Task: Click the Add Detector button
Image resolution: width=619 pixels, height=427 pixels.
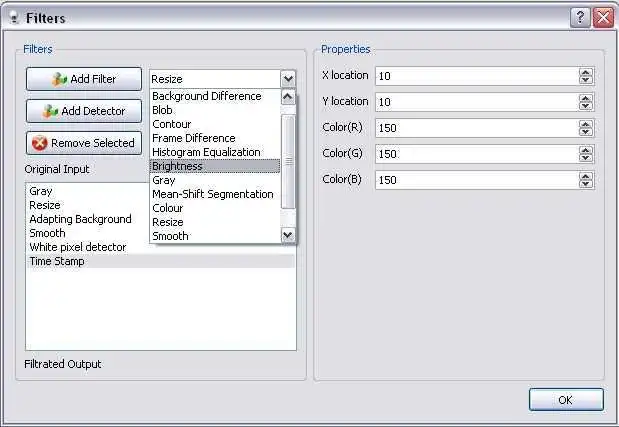Action: tap(84, 111)
